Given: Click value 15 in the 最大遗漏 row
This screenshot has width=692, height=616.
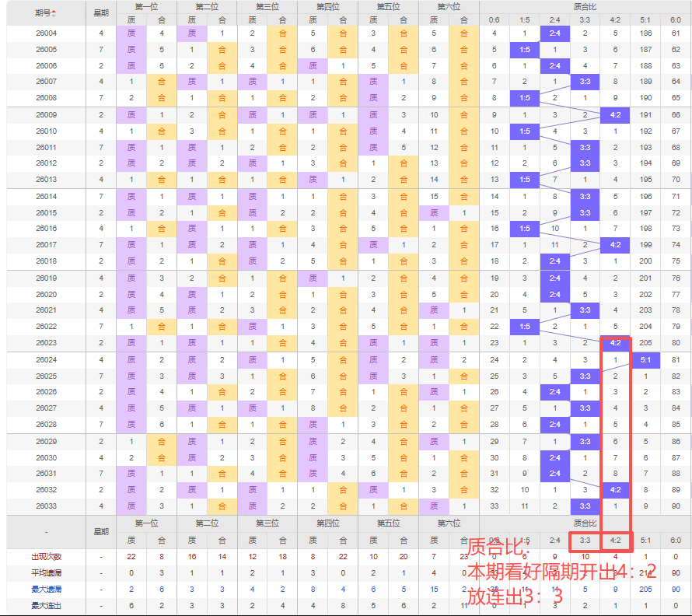Looking at the screenshot, I should click(x=434, y=589).
